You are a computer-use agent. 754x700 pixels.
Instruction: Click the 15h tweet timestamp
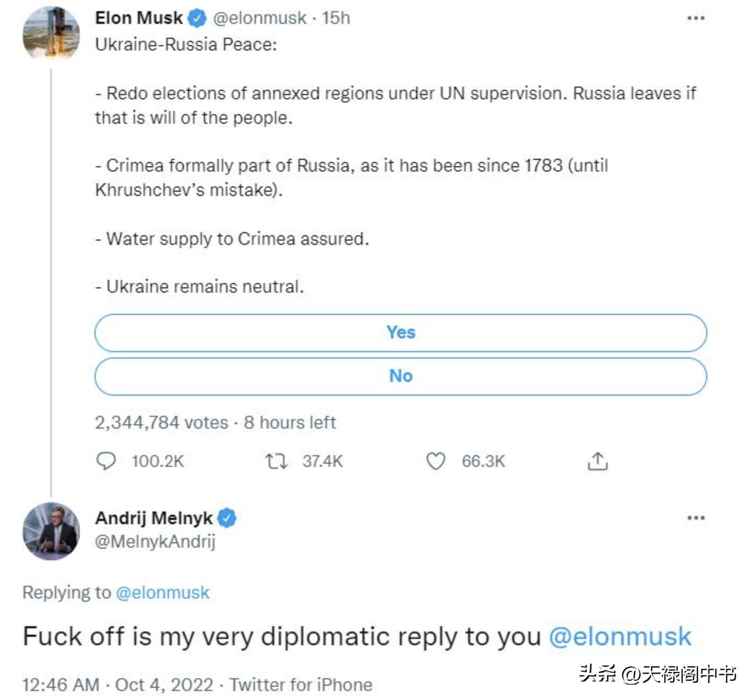coord(336,18)
